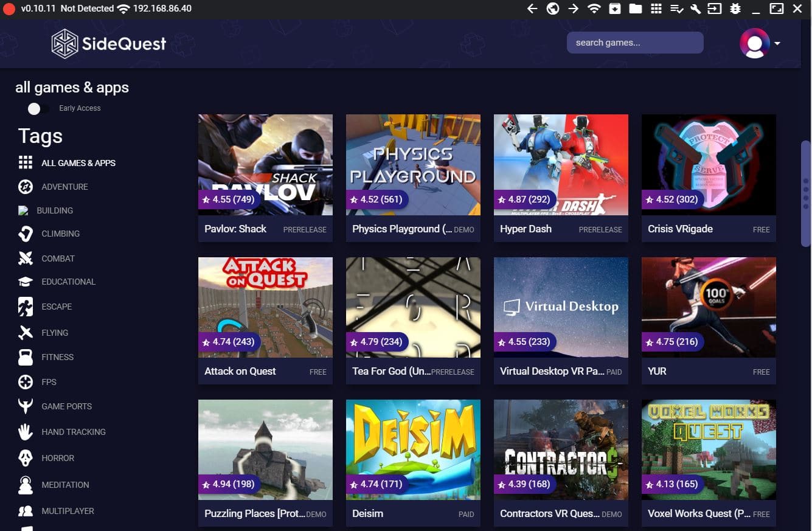Click the FPS tag icon
The height and width of the screenshot is (531, 812).
point(26,382)
